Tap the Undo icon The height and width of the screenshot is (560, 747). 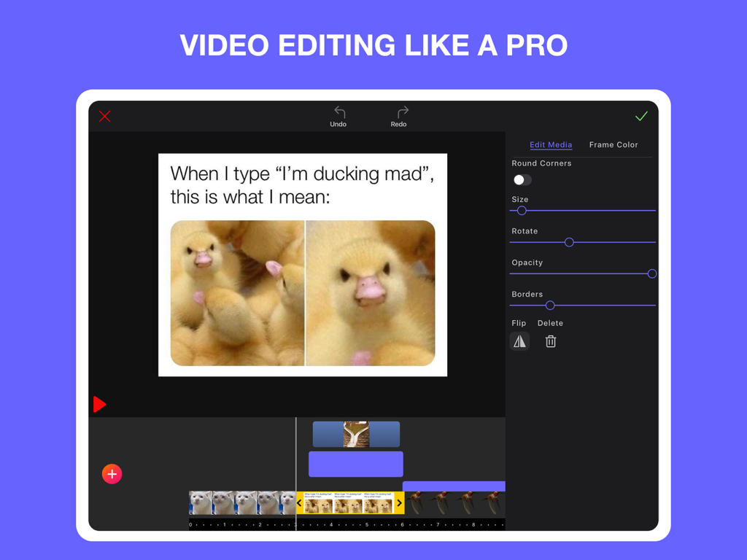(338, 113)
